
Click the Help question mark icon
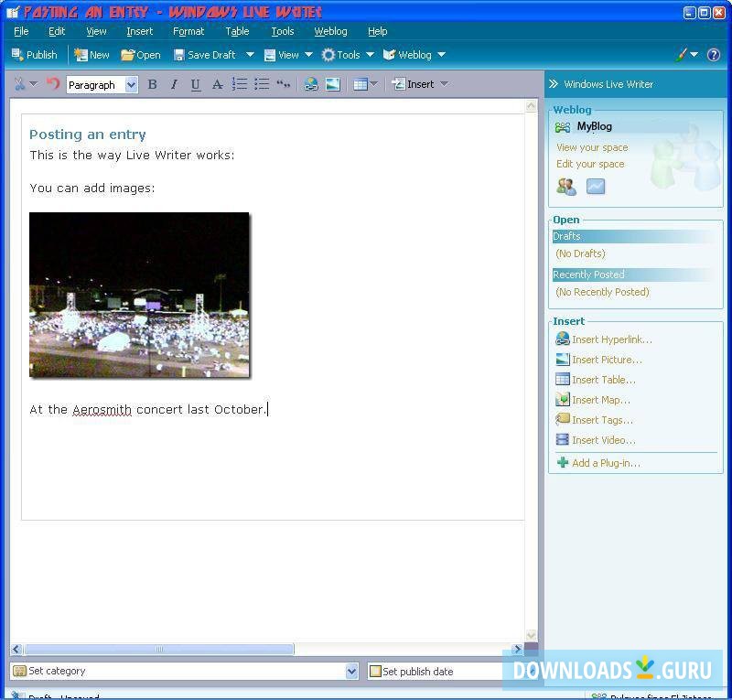(x=714, y=55)
